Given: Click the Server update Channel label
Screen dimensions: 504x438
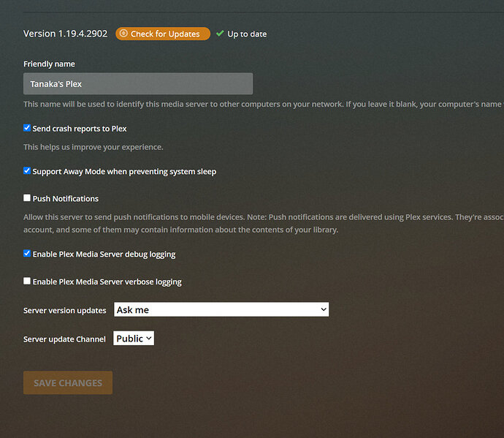Looking at the screenshot, I should (64, 339).
